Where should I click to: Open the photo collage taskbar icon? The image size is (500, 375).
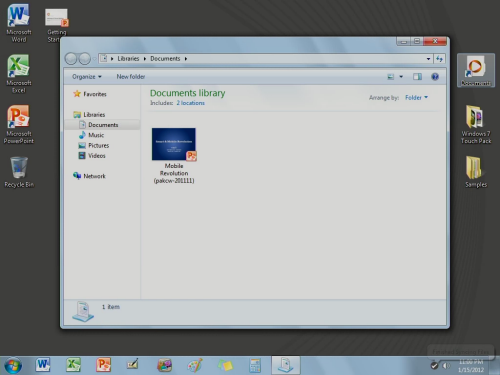(164, 365)
